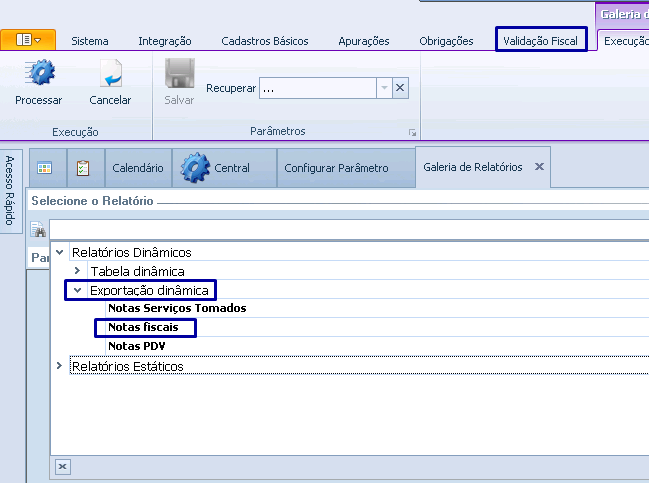Screen dimensions: 649x483
Task: Collapse the Exportação dinâmica node
Action: click(77, 290)
